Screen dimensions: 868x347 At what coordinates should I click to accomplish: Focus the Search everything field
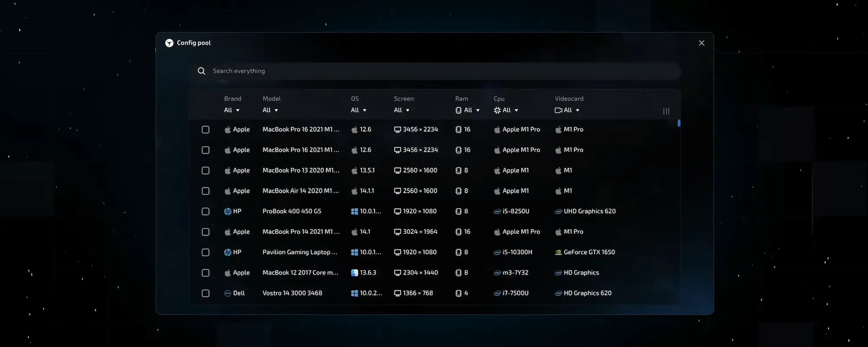tap(434, 71)
